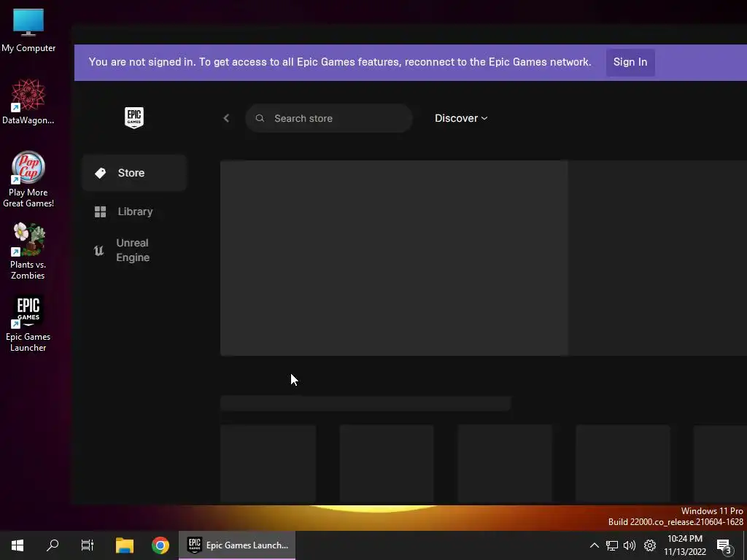Open File Explorer from the taskbar

coord(125,545)
